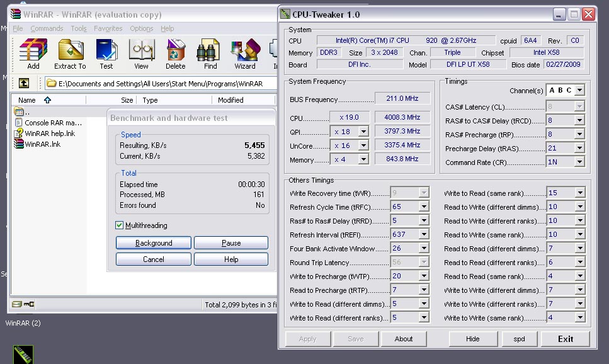Select the WinRAR help.lnk file
The width and height of the screenshot is (609, 364).
click(45, 134)
